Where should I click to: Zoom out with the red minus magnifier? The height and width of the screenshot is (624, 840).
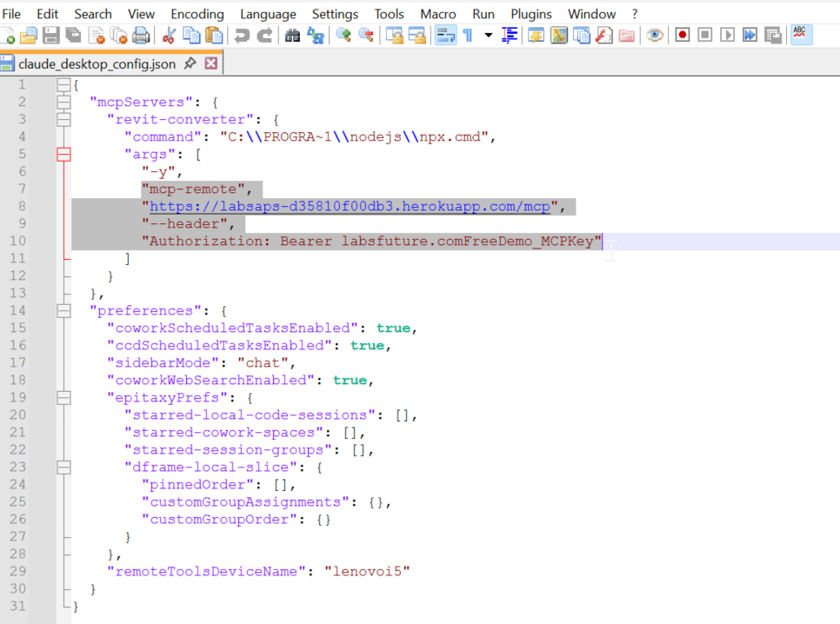(x=366, y=36)
